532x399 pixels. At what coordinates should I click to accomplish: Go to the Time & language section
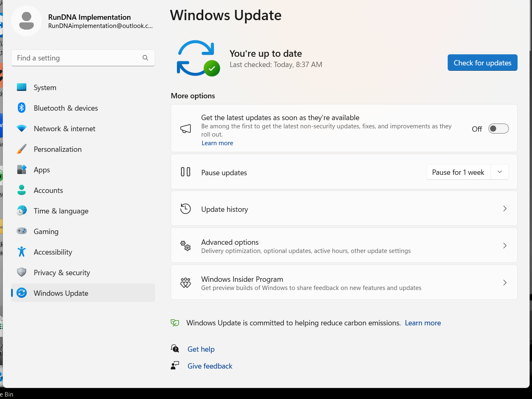click(61, 211)
